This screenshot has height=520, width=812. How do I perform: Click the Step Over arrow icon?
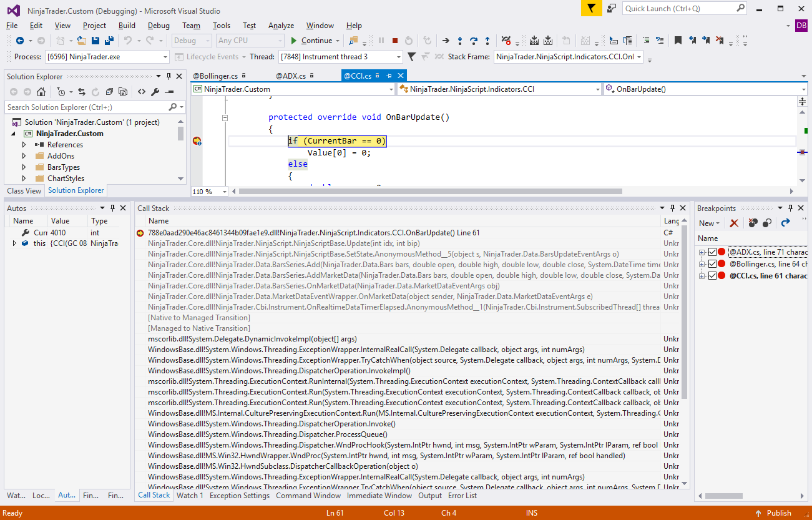(474, 41)
